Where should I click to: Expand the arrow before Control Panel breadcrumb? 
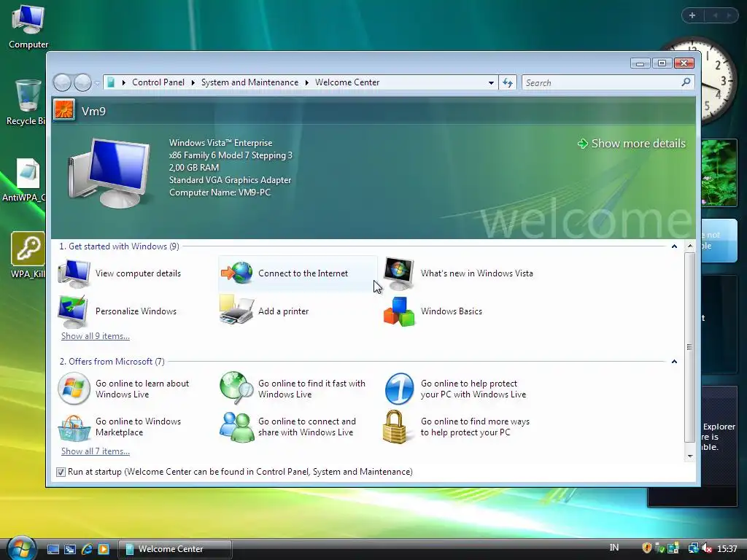point(124,83)
